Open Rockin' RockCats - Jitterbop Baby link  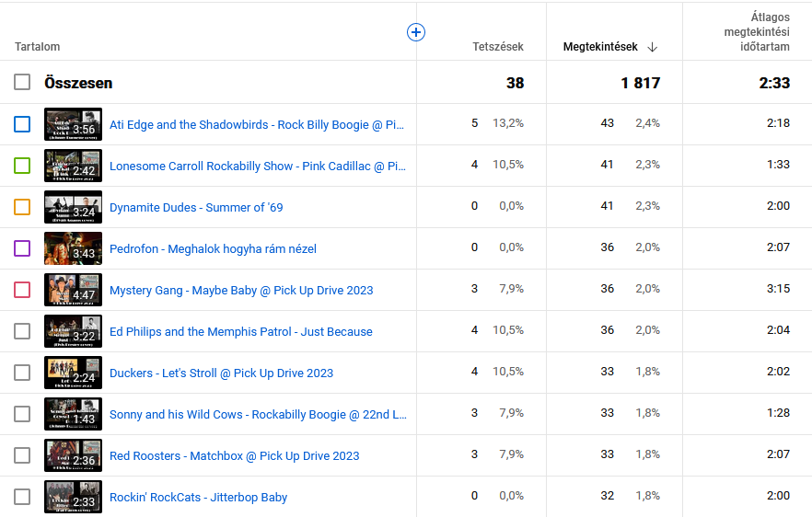coord(198,497)
